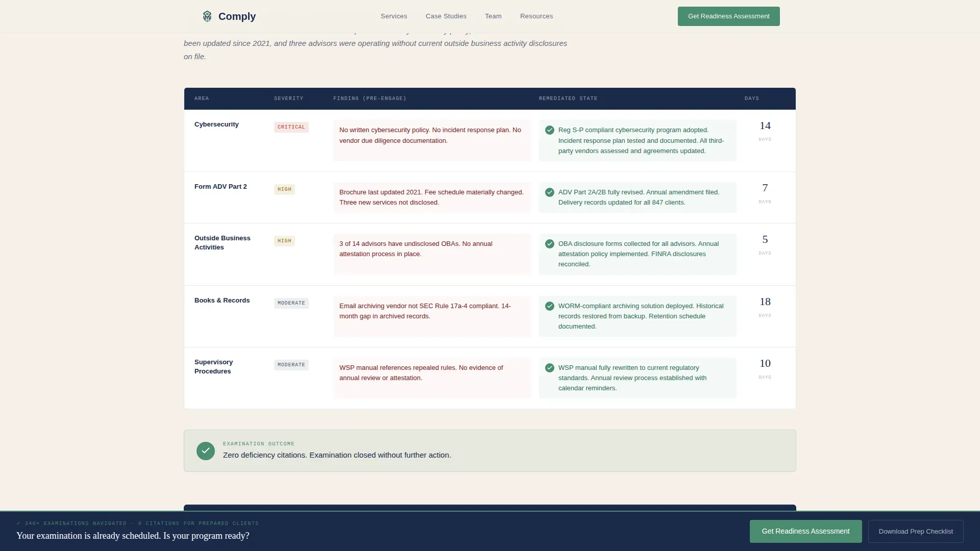Click the HIGH badge in Outside Business Activities row
This screenshot has width=980, height=551.
point(284,241)
